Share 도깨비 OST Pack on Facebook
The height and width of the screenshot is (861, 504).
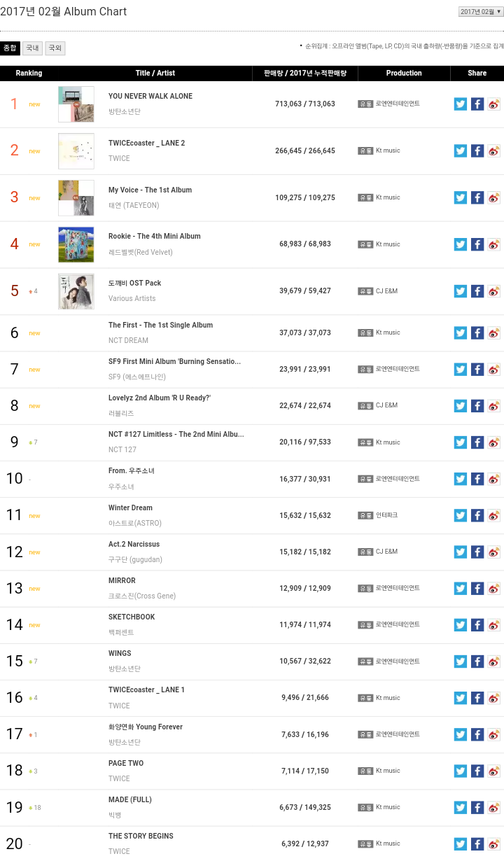point(477,291)
